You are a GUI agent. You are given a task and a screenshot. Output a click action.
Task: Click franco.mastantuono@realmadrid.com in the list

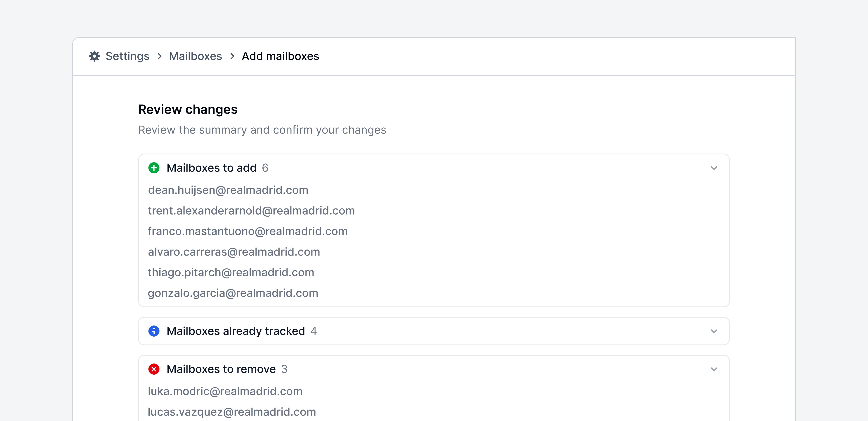248,231
